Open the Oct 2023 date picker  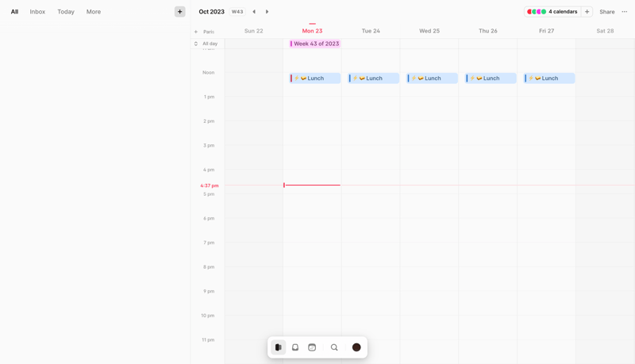(211, 12)
